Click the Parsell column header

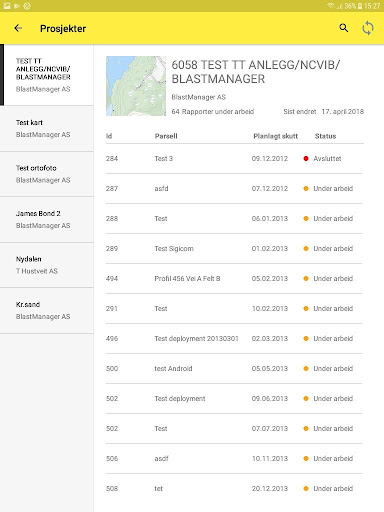[166, 136]
